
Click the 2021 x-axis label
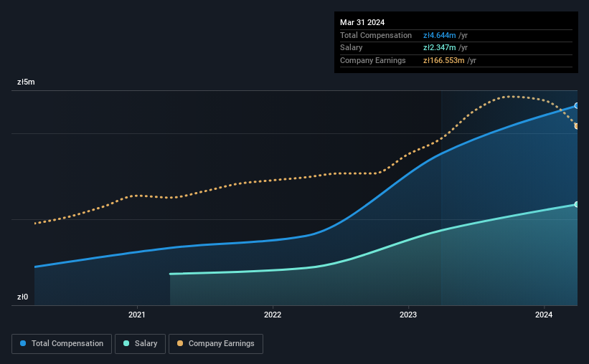tap(137, 315)
